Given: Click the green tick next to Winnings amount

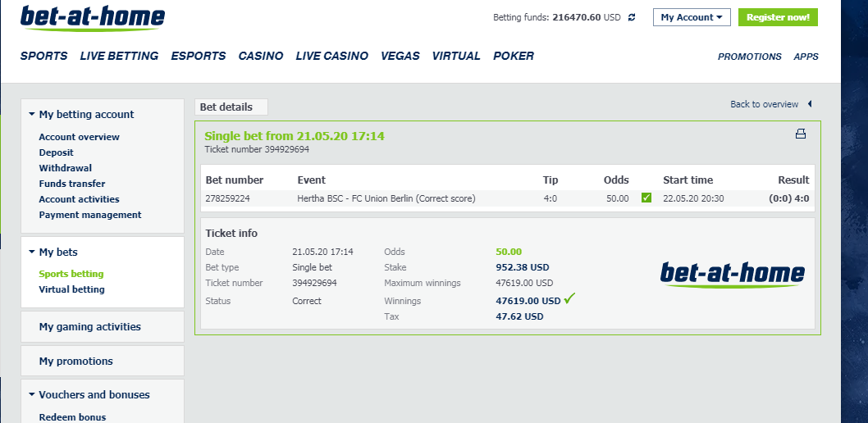Looking at the screenshot, I should (x=570, y=299).
